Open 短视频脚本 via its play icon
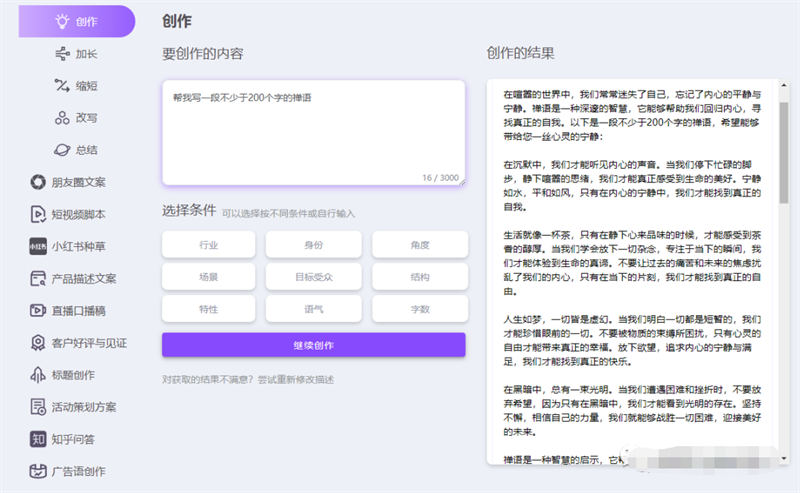This screenshot has height=493, width=800. [x=38, y=214]
